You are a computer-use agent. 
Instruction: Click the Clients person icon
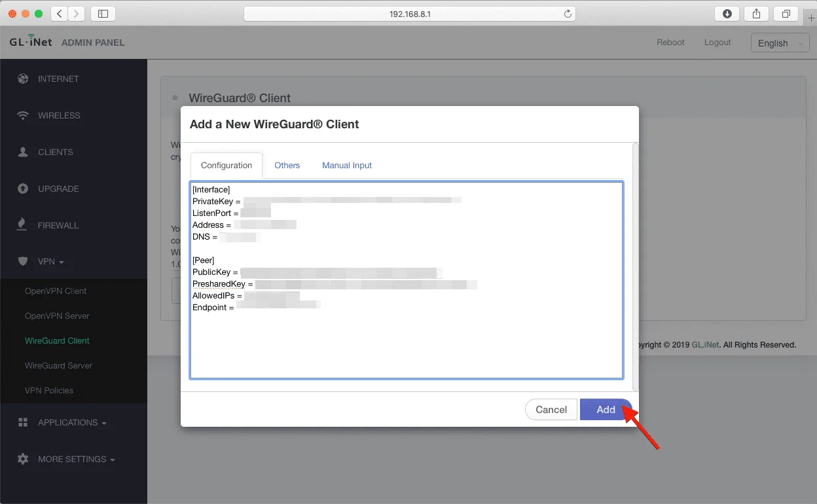pos(24,153)
